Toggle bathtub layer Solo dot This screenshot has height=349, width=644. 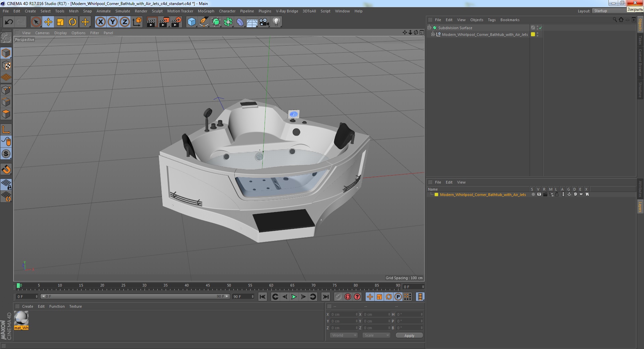point(533,195)
